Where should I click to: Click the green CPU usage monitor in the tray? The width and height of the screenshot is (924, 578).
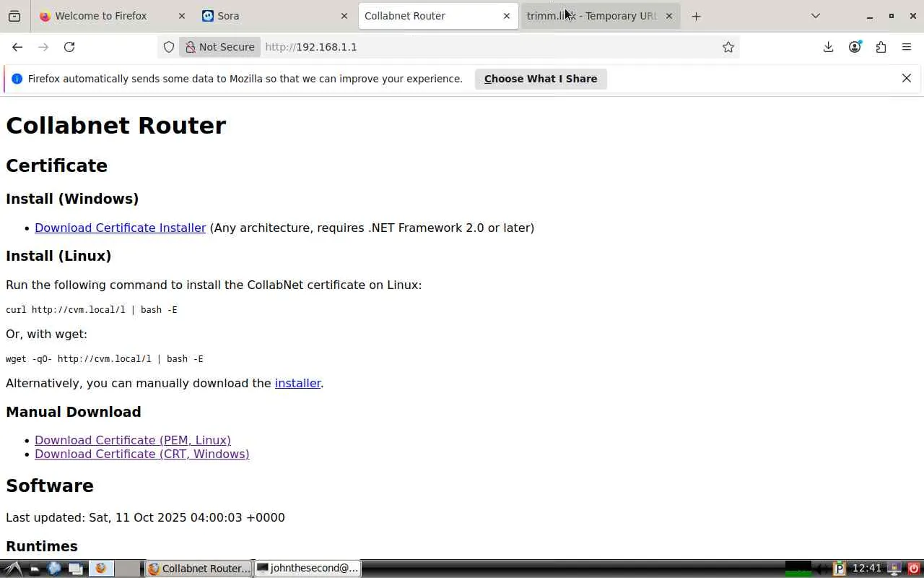pyautogui.click(x=798, y=569)
